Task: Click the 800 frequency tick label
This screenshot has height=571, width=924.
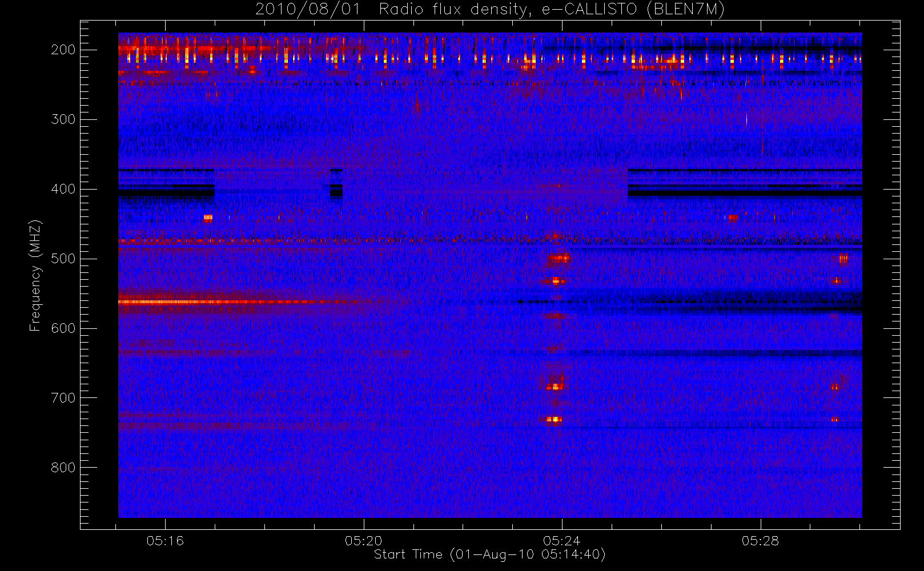Action: click(63, 468)
